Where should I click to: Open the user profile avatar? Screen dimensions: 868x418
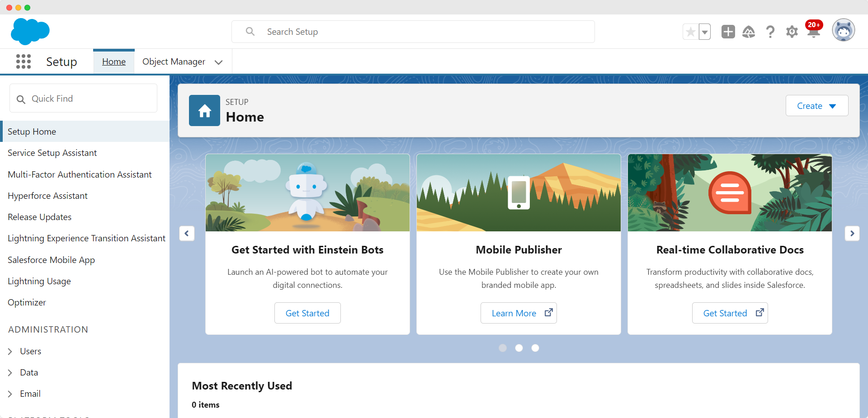coord(844,30)
